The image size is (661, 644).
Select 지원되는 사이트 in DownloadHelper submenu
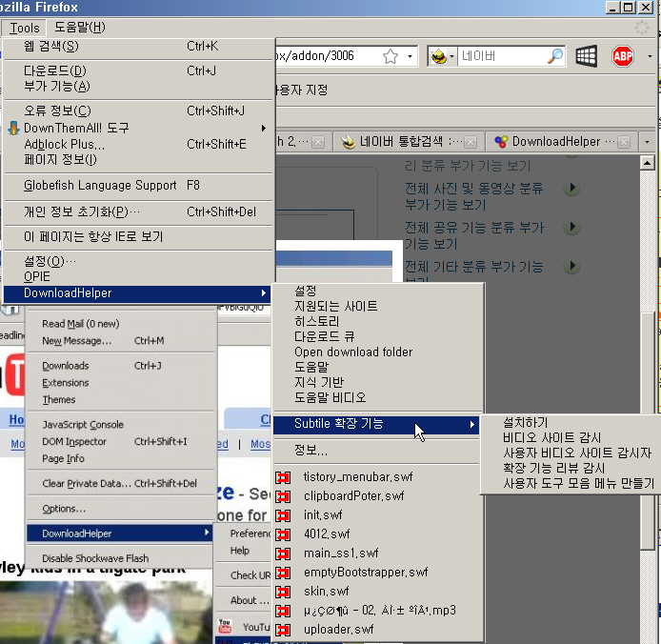tap(378, 306)
